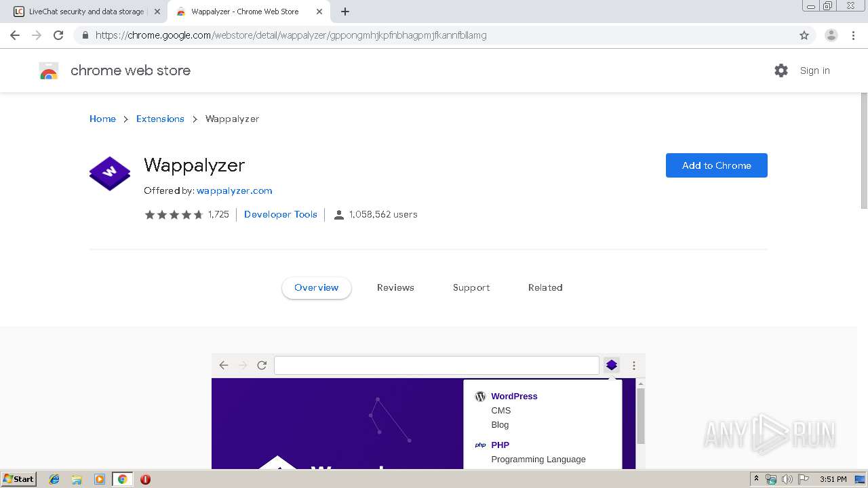
Task: Click the Wappalyzer heading text
Action: point(195,165)
